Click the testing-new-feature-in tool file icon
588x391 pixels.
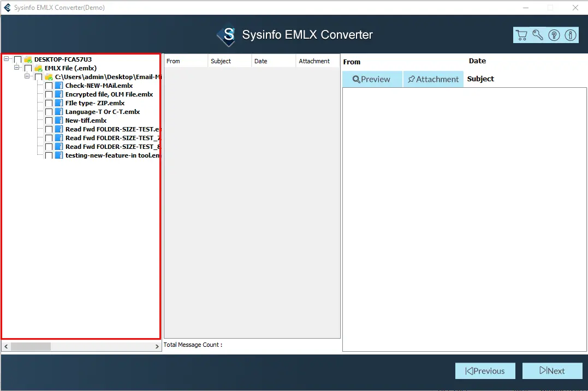tap(59, 155)
